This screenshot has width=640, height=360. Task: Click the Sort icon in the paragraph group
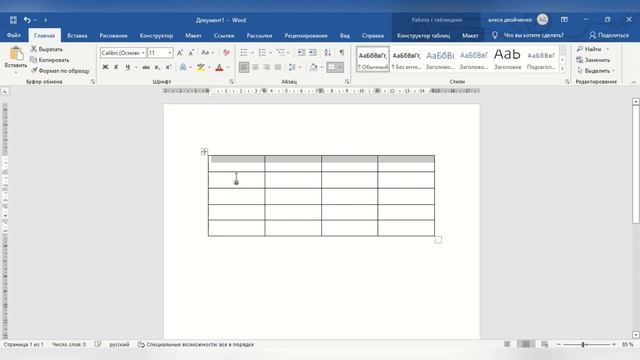328,53
